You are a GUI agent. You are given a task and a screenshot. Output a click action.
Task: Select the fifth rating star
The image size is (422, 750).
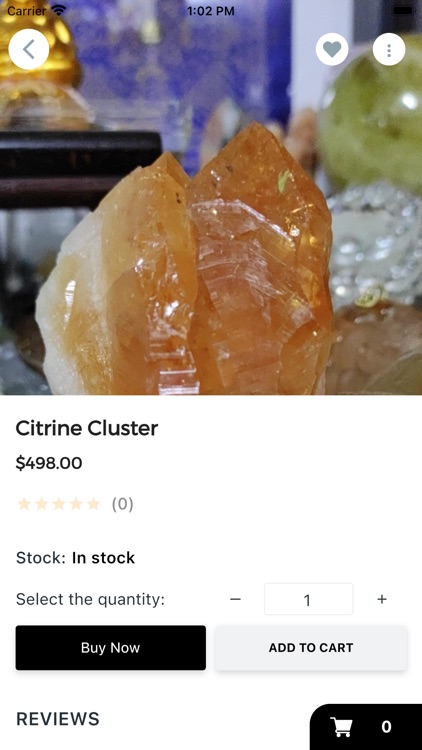[x=93, y=504]
